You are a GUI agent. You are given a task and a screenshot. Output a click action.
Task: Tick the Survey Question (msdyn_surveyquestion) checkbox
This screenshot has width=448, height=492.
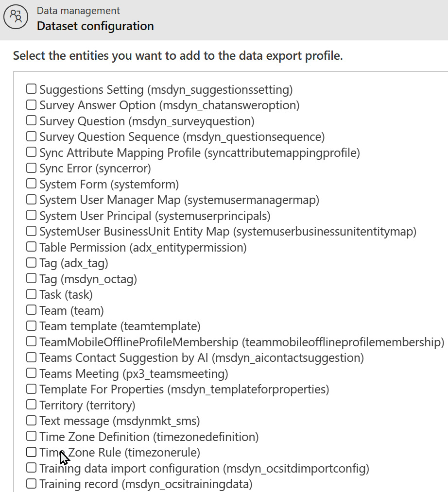click(x=31, y=120)
